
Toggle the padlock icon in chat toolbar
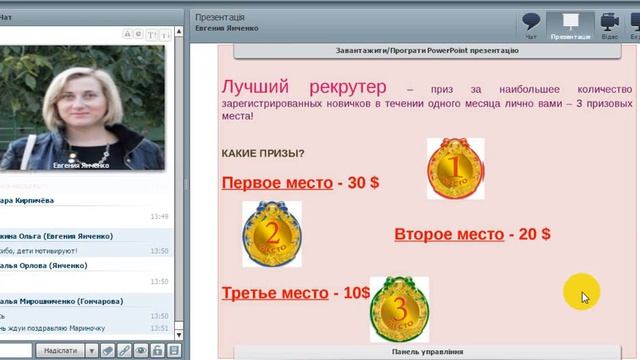coord(157,351)
